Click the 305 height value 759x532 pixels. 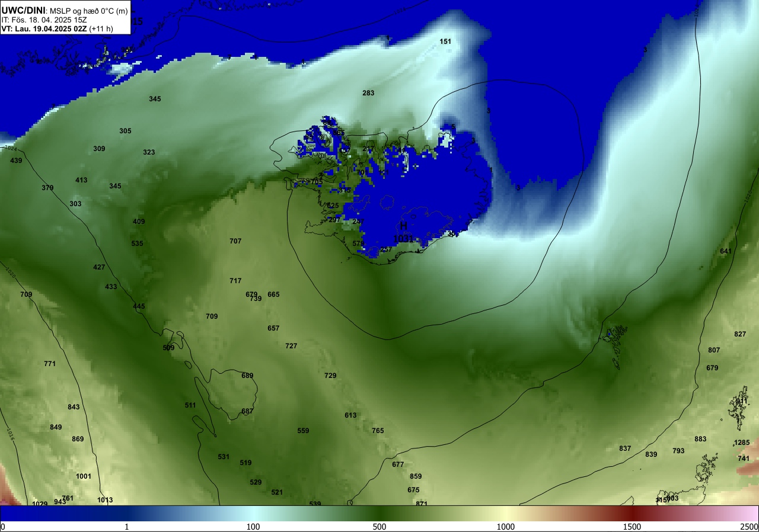125,131
